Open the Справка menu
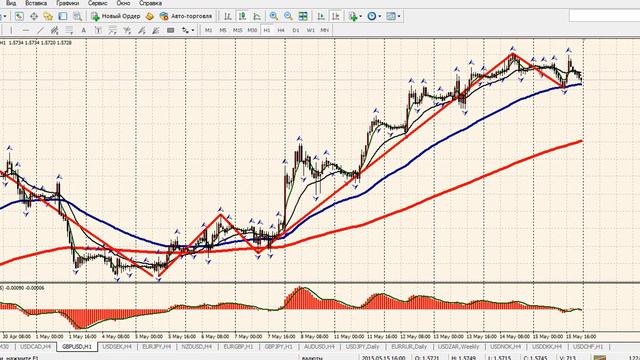The height and width of the screenshot is (360, 640). point(150,3)
